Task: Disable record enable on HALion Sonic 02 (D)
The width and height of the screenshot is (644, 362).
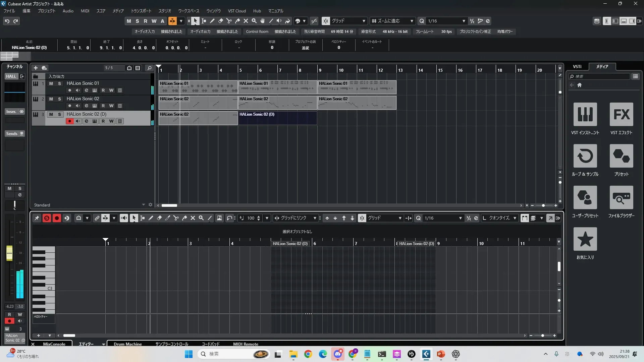Action: (x=69, y=121)
